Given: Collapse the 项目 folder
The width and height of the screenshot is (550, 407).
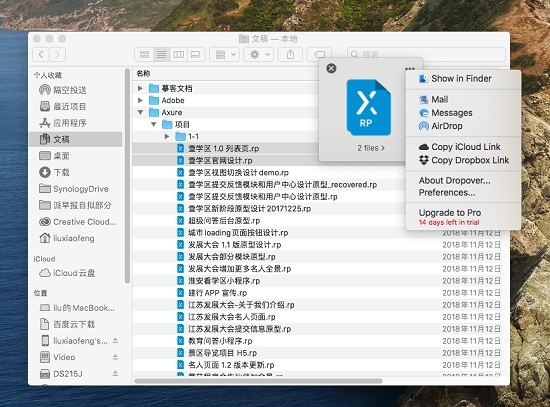Looking at the screenshot, I should tap(154, 124).
